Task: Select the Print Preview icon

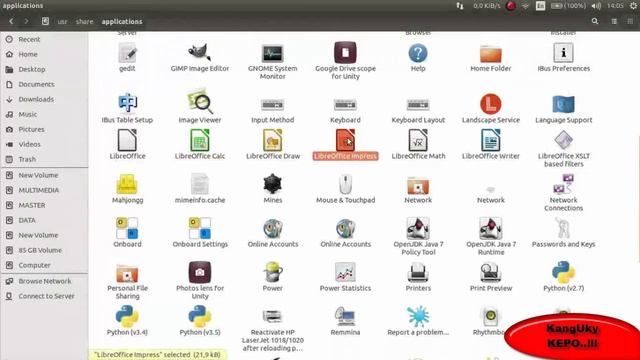Action: click(x=491, y=272)
